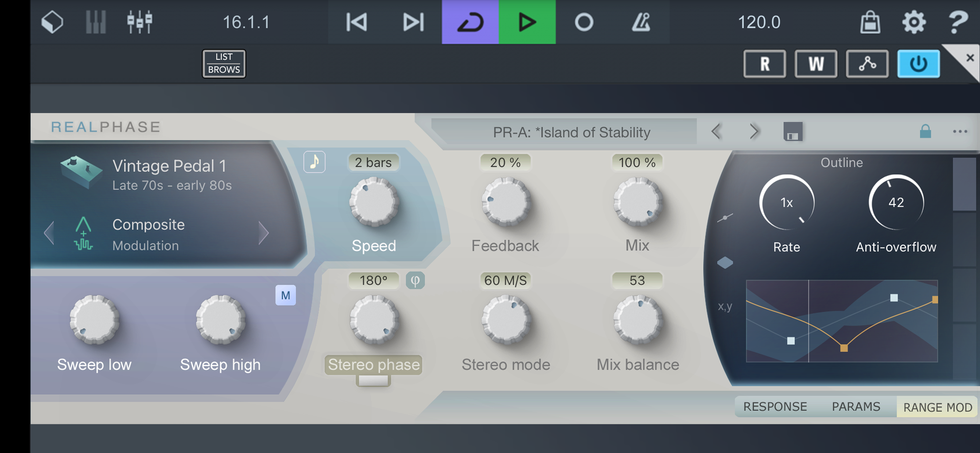
Task: Save preset with floppy icon
Action: [x=793, y=132]
